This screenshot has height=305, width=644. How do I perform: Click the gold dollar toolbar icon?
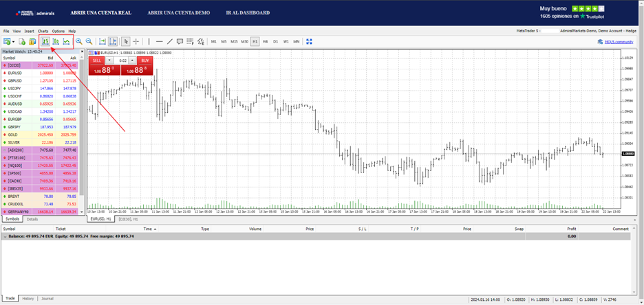coord(32,41)
